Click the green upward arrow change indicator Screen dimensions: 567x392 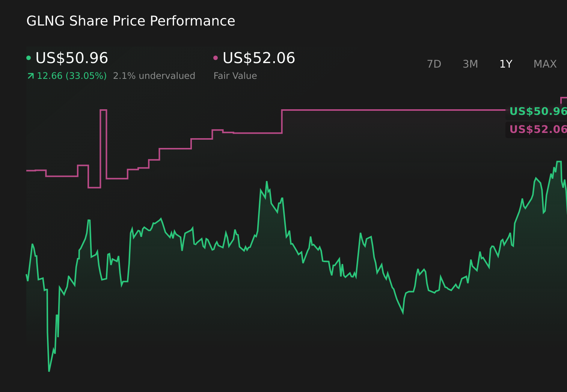30,75
